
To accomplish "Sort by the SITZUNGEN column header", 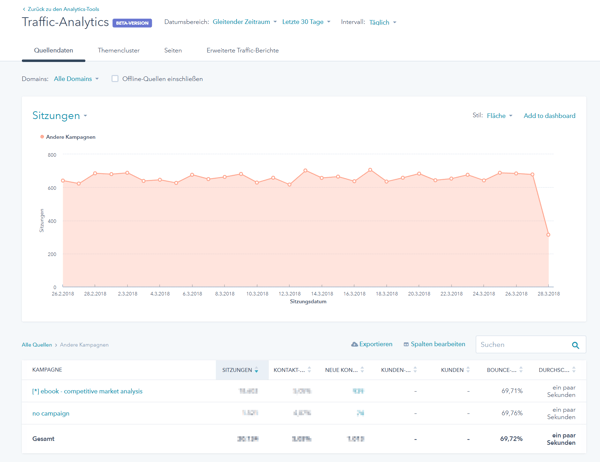I will click(240, 370).
